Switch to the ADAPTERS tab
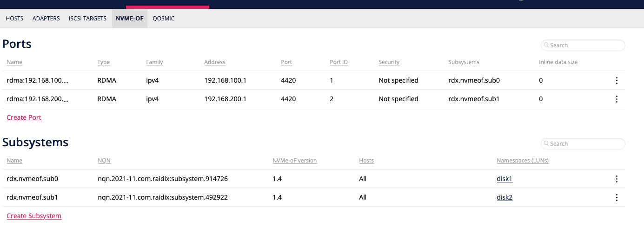The image size is (644, 240). 46,19
